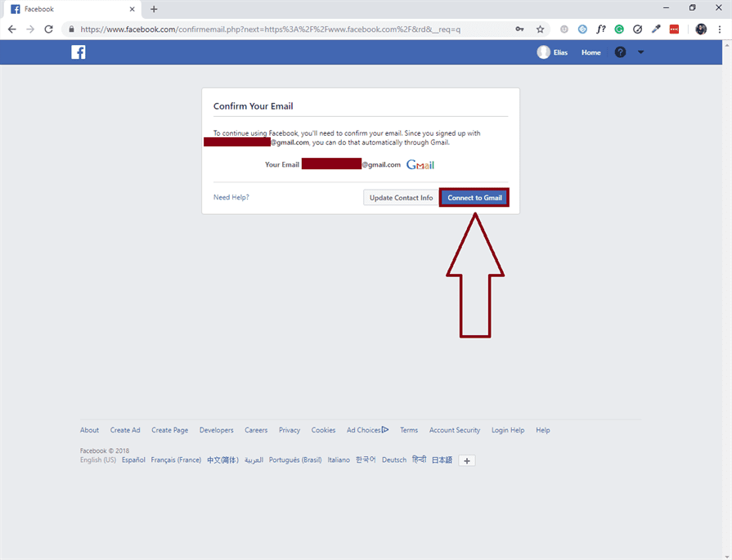Open the Need Help? link
The image size is (732, 560).
[x=231, y=197]
